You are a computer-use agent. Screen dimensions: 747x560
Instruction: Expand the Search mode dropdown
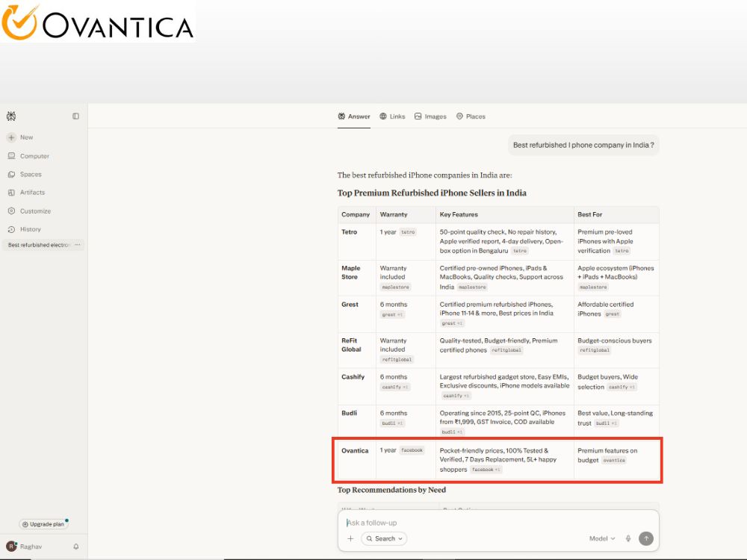coord(385,538)
